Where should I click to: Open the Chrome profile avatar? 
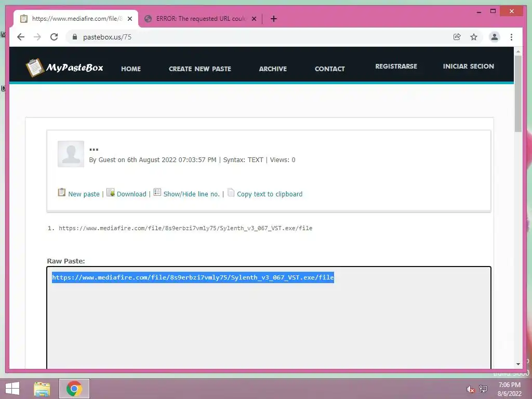coord(495,37)
